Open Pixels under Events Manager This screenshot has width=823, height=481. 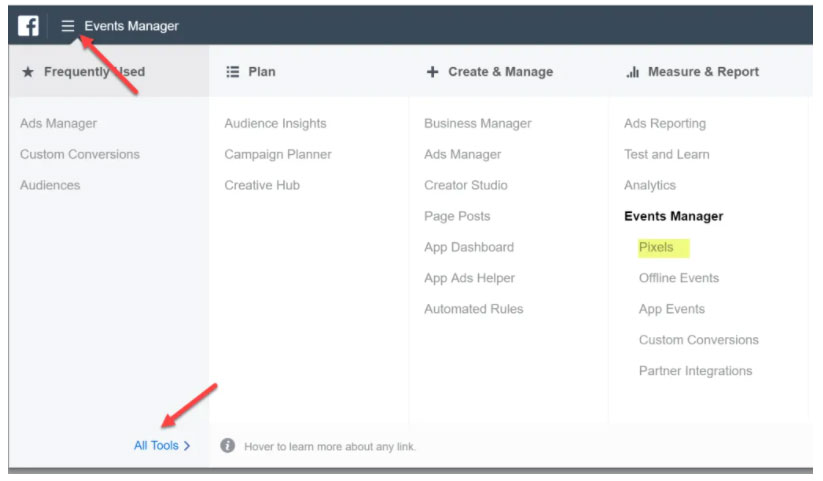656,247
